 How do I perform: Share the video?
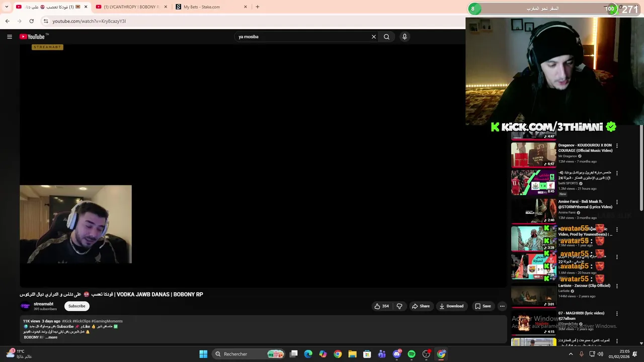421,306
